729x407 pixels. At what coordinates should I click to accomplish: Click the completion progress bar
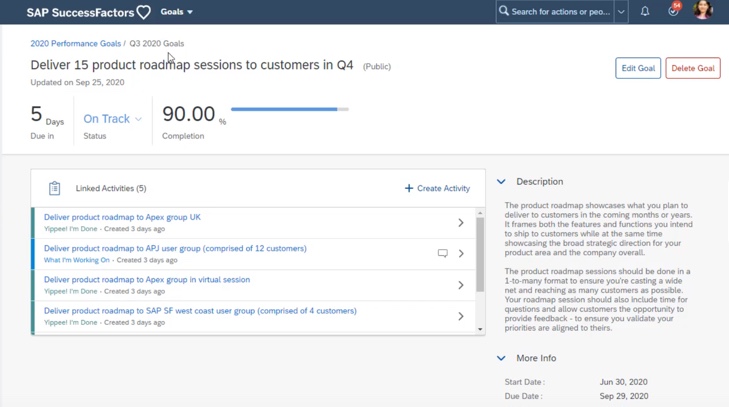(x=289, y=109)
